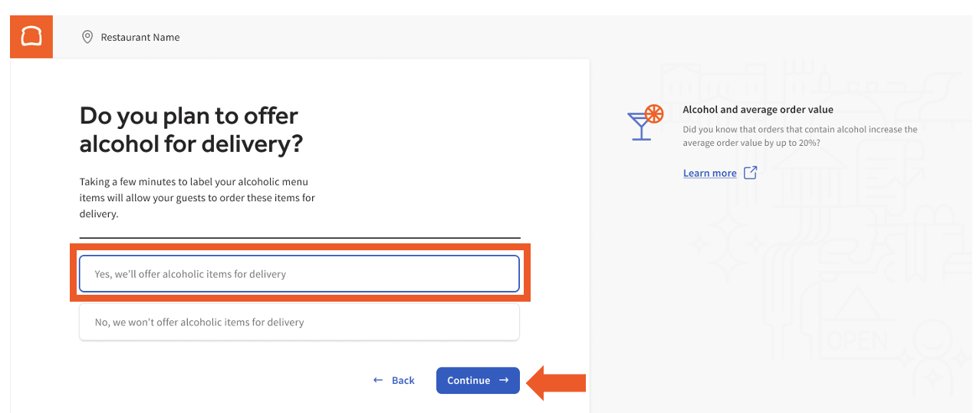Click the Restaurant Name label in header
The width and height of the screenshot is (980, 413).
click(140, 37)
